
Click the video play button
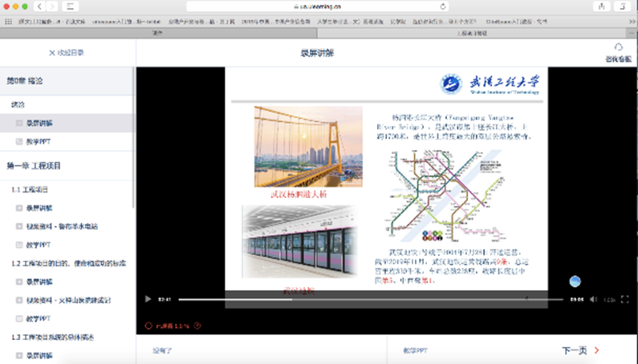pyautogui.click(x=148, y=299)
